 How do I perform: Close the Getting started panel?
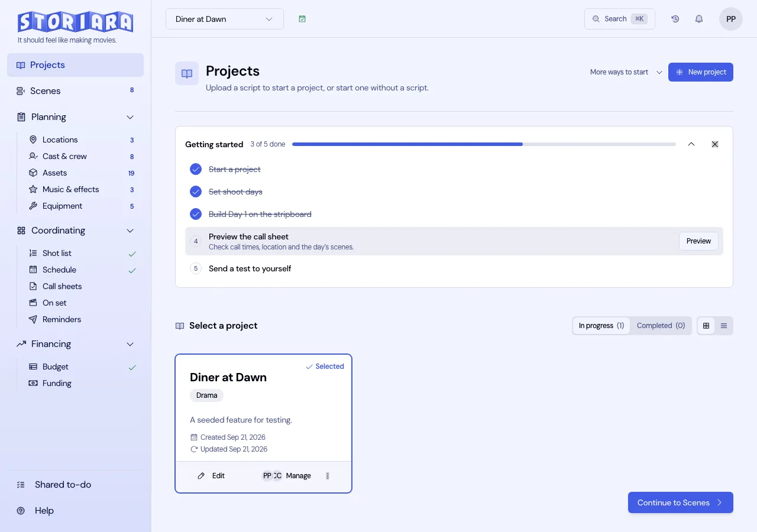point(715,144)
